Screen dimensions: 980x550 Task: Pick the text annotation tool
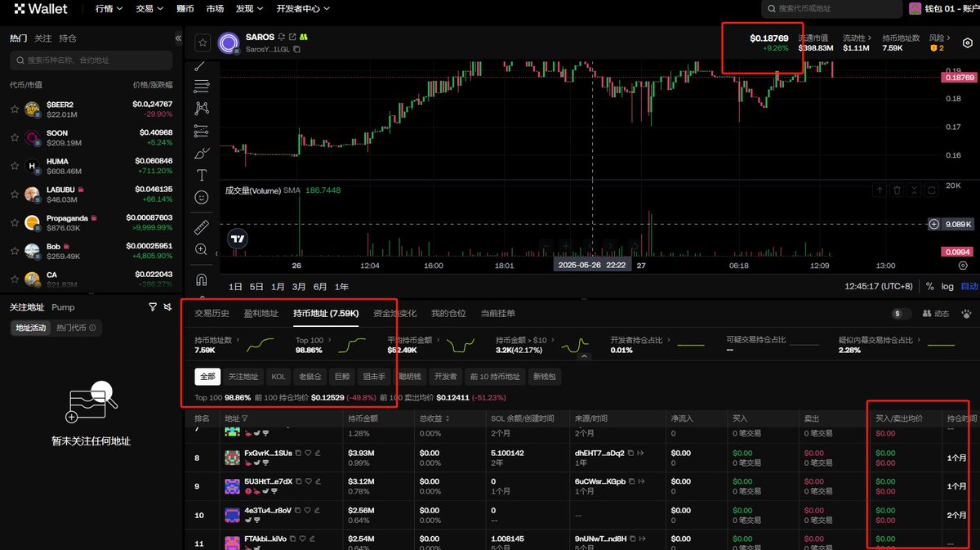[x=201, y=175]
